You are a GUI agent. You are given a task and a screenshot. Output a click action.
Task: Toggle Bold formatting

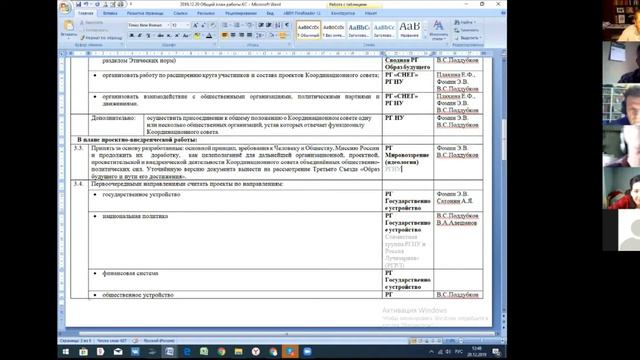tap(131, 36)
